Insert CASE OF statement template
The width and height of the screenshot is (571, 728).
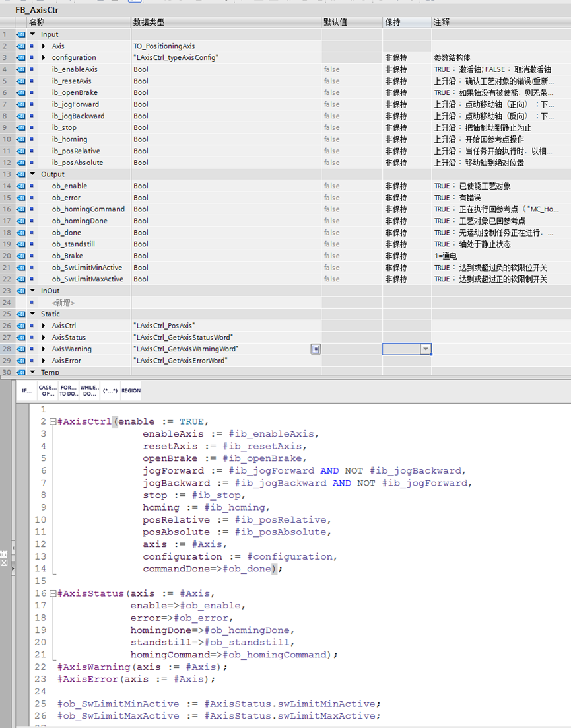(48, 390)
